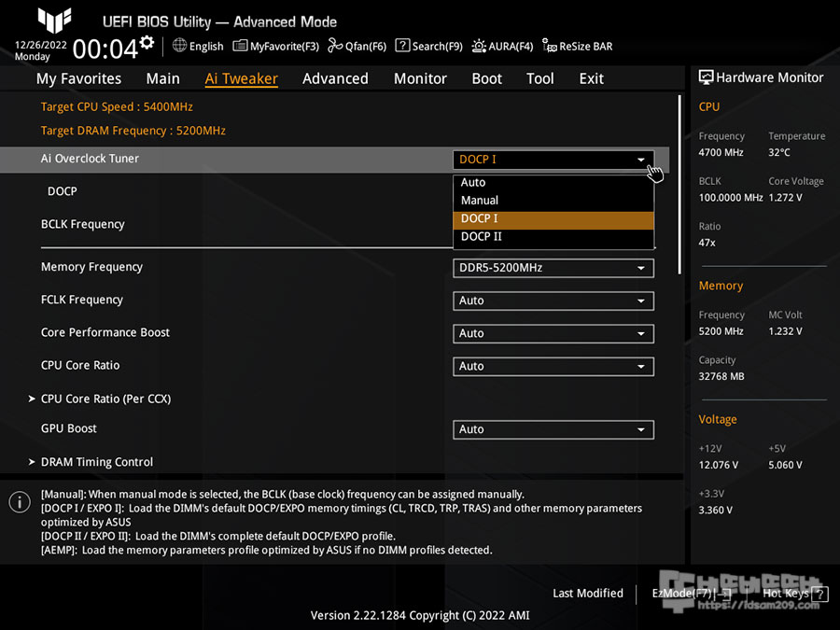Click the +3.3V 3.360 V reading

715,510
